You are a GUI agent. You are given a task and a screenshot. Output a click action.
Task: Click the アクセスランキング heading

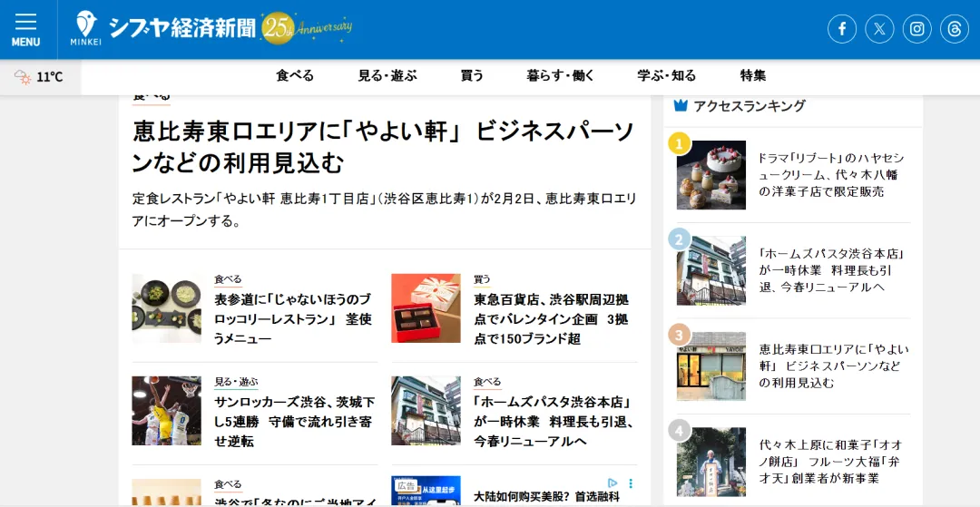click(x=749, y=105)
